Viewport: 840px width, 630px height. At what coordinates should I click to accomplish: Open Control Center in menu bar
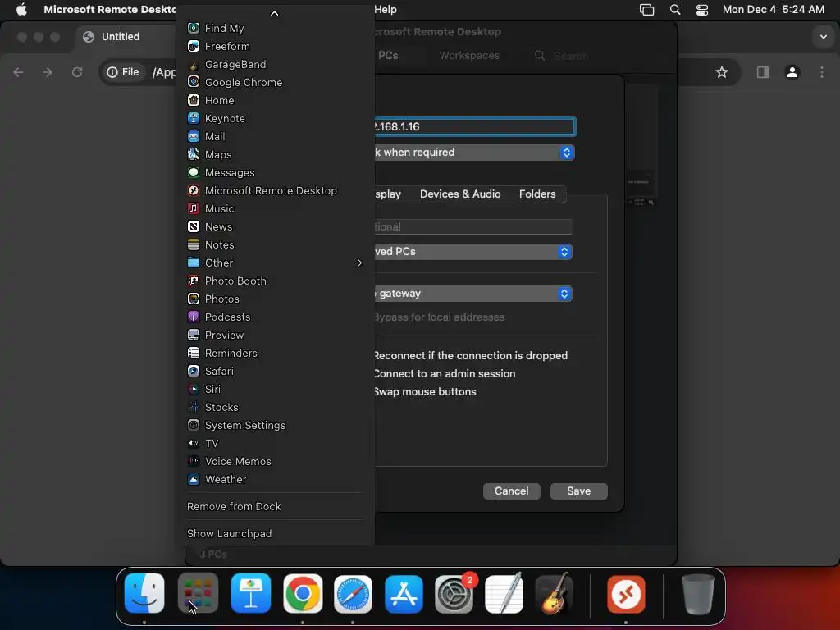[702, 9]
